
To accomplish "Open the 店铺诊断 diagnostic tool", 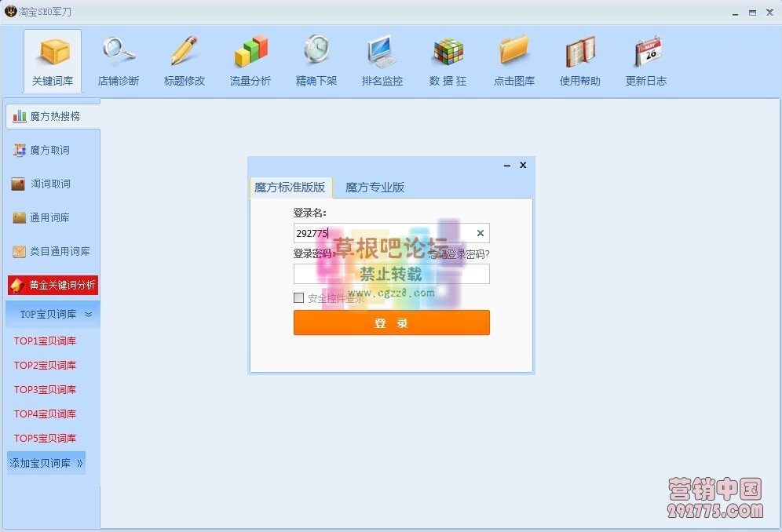I will tap(118, 60).
